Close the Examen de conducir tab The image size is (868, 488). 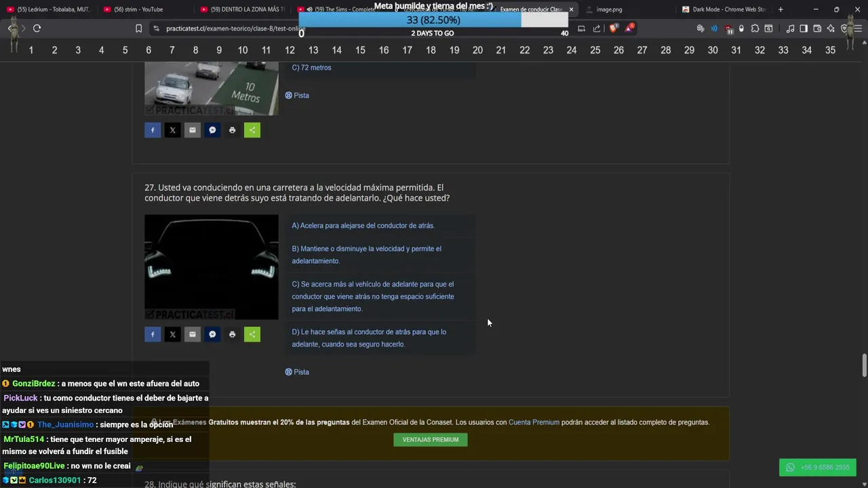[571, 9]
